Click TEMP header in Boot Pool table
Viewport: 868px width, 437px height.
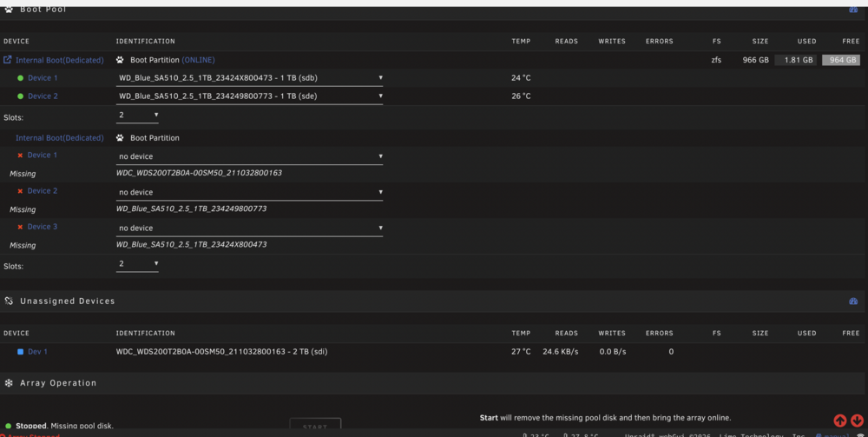click(521, 42)
